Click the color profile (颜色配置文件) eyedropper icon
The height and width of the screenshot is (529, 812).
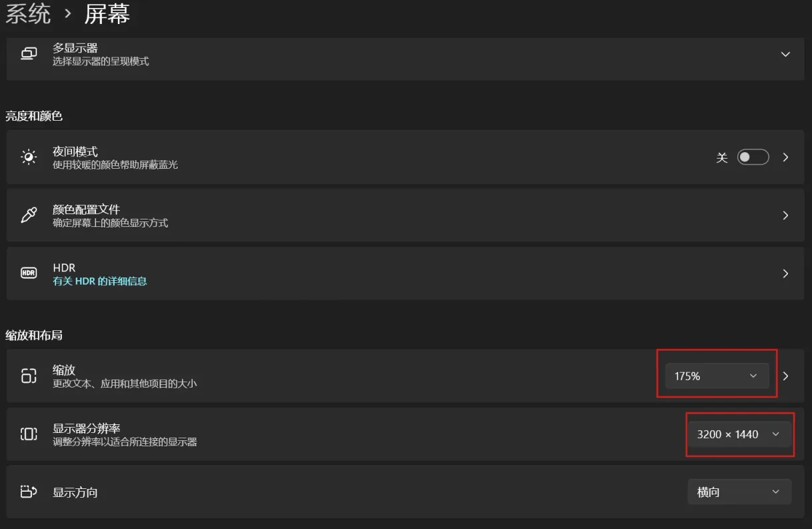pyautogui.click(x=29, y=215)
